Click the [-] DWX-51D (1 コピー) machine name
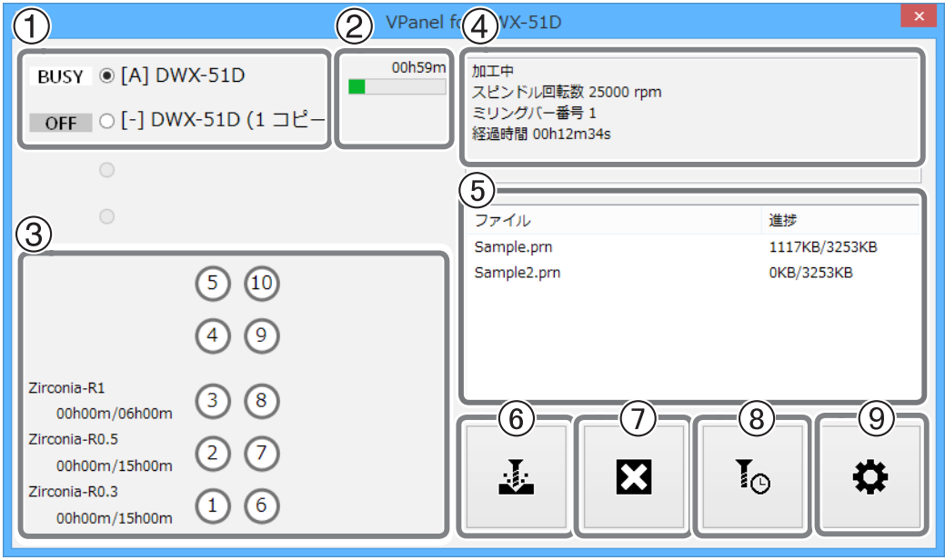Viewport: 945px width, 560px height. coord(223,120)
